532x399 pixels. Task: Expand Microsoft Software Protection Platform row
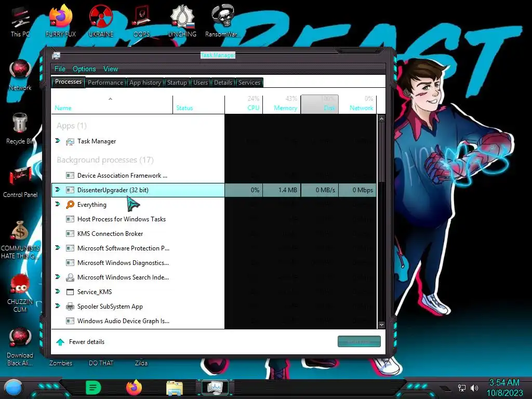58,248
